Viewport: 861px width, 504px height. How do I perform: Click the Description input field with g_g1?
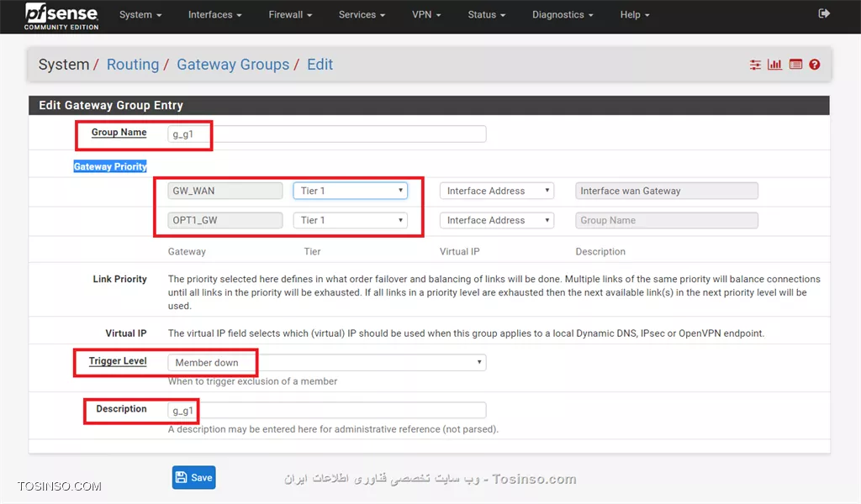[327, 410]
